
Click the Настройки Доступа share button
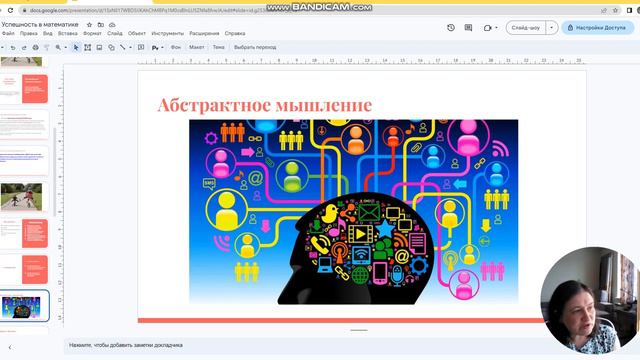pyautogui.click(x=598, y=28)
